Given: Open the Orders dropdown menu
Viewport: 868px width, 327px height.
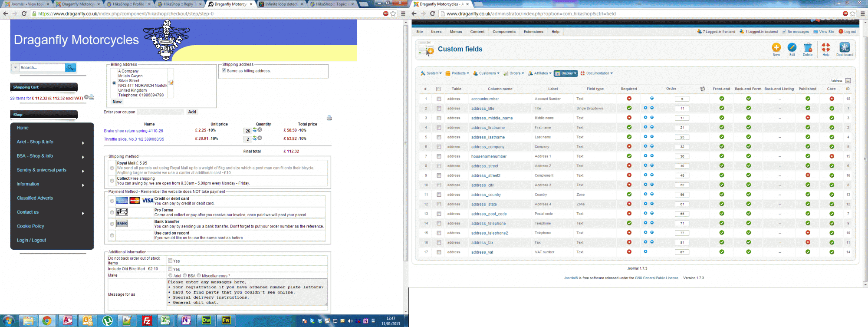Looking at the screenshot, I should pos(514,73).
